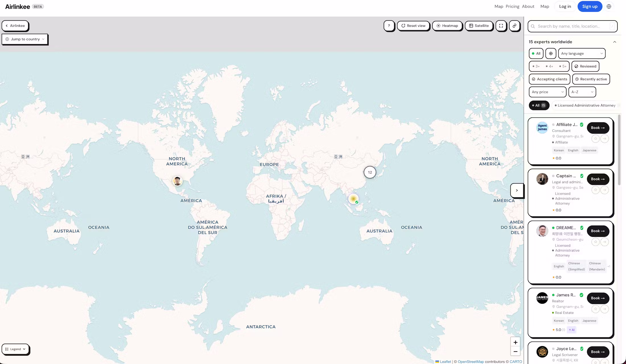Click the share link icon in map toolbar

(514, 26)
